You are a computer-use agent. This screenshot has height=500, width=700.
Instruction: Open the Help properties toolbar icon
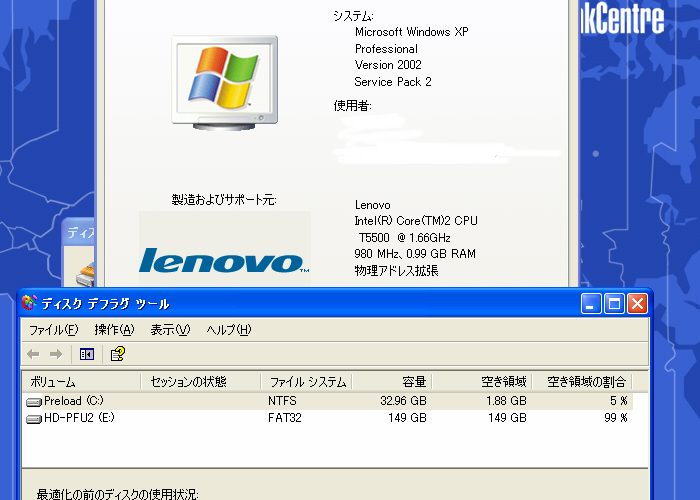[118, 354]
